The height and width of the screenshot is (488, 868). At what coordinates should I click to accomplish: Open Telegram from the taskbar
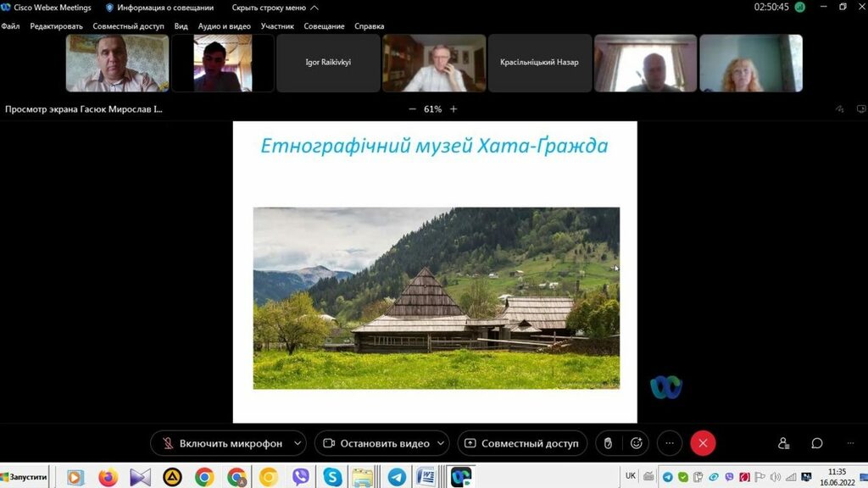tap(395, 477)
